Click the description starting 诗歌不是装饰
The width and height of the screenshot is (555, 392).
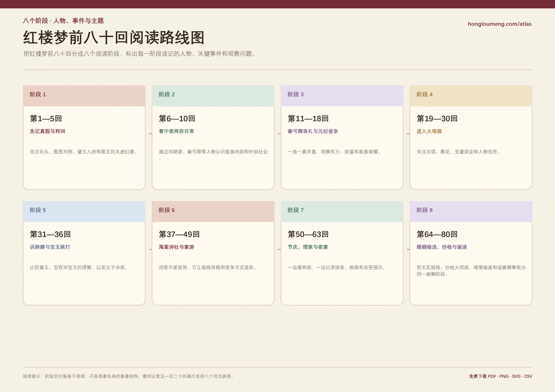pyautogui.click(x=209, y=267)
